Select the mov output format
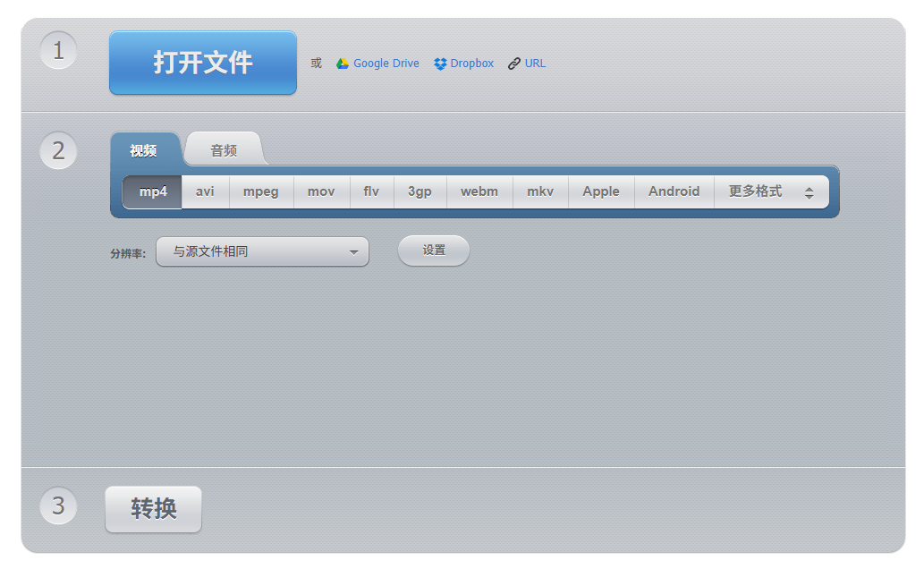The height and width of the screenshot is (569, 924). coord(320,191)
